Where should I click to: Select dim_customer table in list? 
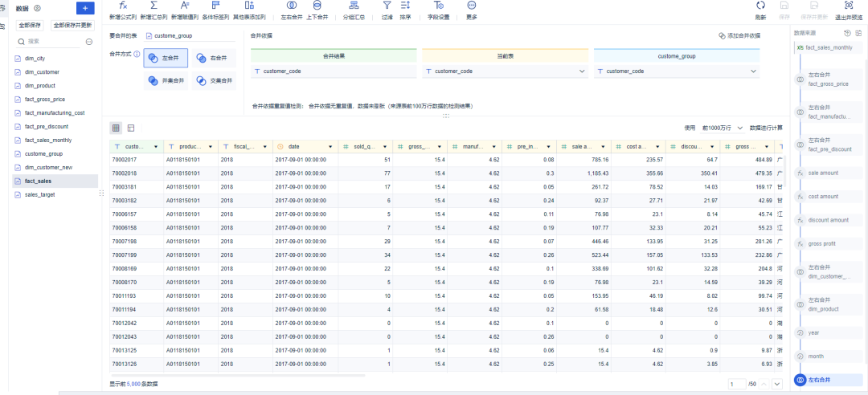coord(55,72)
